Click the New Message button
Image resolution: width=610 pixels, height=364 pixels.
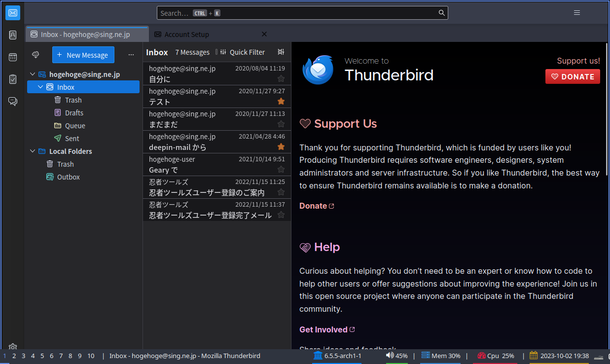point(83,55)
